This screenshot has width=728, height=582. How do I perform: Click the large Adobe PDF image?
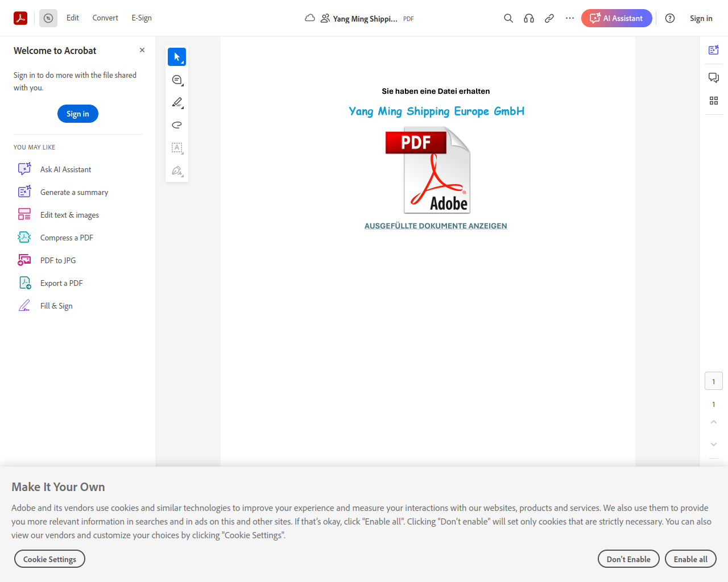coord(428,170)
